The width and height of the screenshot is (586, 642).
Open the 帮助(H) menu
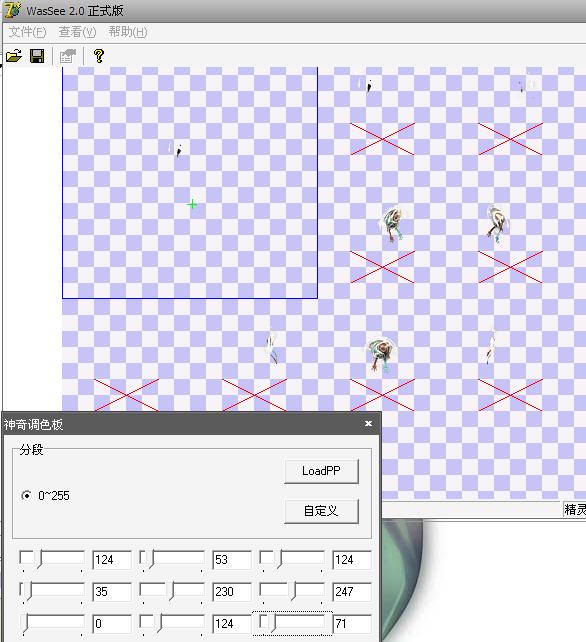[128, 32]
